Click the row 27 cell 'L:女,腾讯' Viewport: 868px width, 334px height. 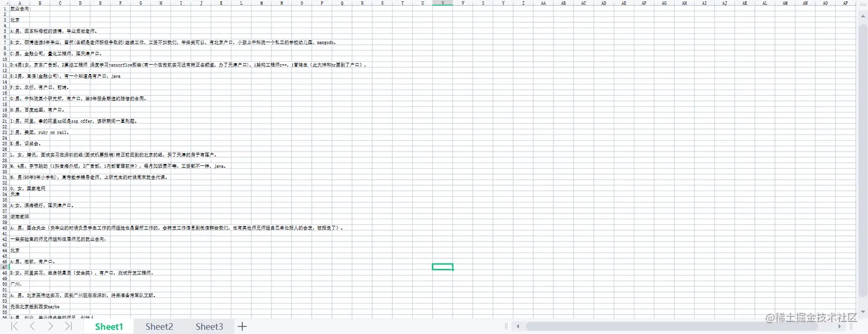pyautogui.click(x=114, y=155)
